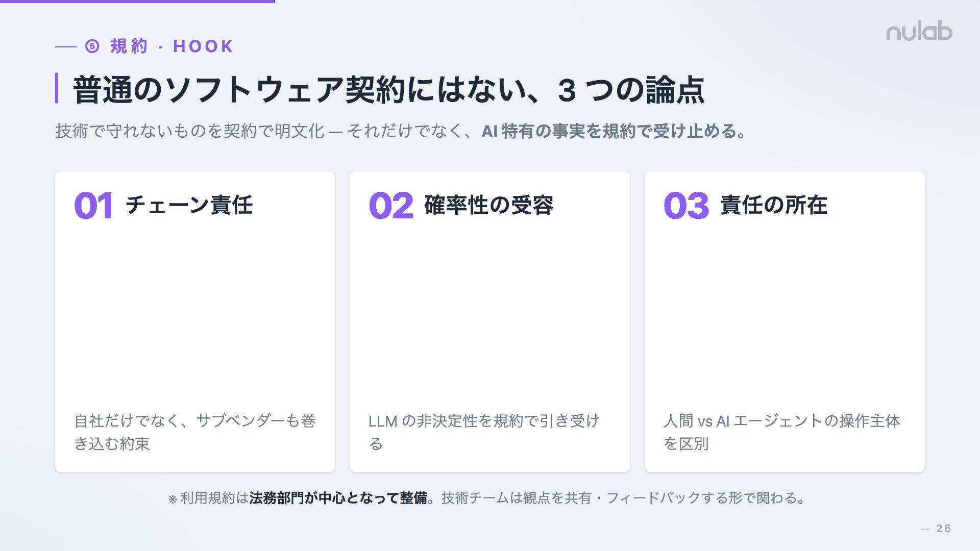
Task: Click the page number 26
Action: pyautogui.click(x=943, y=529)
